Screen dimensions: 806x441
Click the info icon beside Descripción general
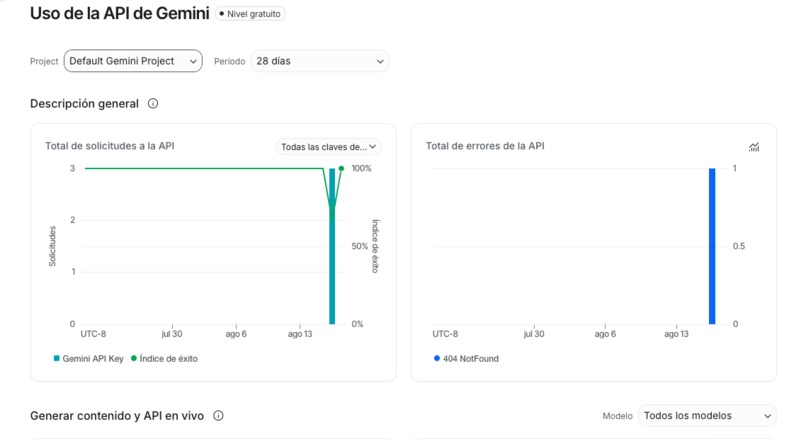[153, 104]
